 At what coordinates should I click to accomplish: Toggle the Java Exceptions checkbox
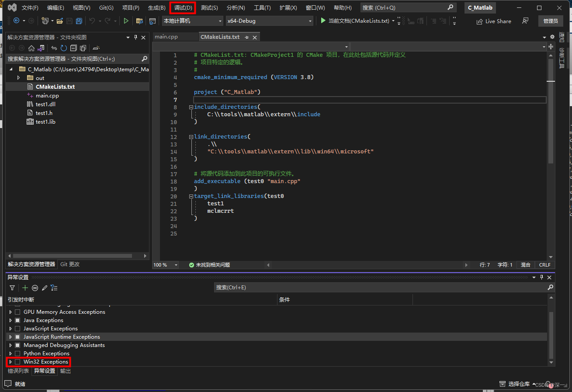coord(17,320)
